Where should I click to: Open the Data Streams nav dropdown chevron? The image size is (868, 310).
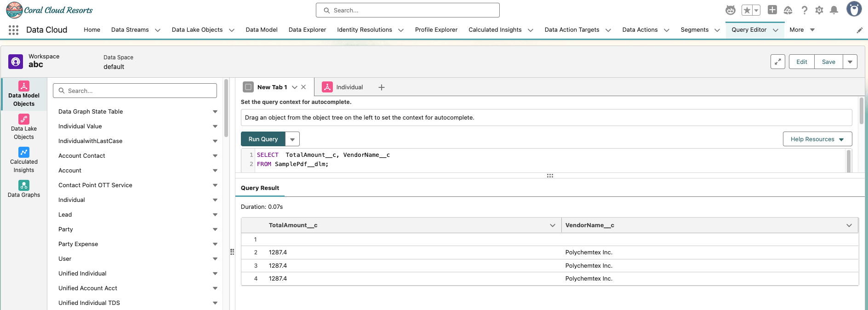158,30
